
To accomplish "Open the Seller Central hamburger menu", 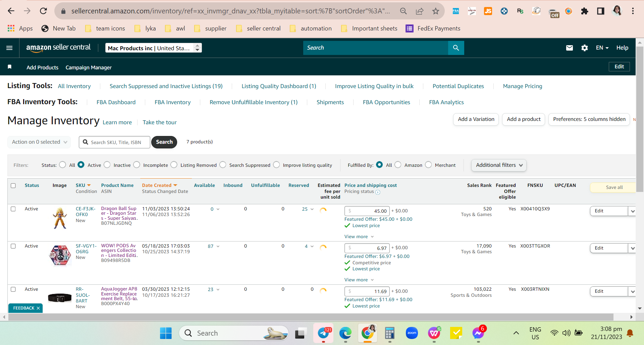I will pyautogui.click(x=9, y=48).
